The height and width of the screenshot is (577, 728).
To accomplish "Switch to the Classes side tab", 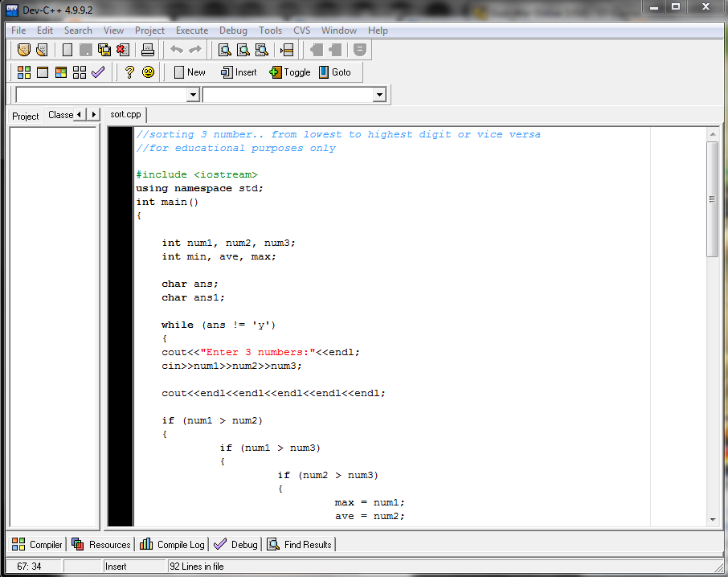I will pos(60,115).
